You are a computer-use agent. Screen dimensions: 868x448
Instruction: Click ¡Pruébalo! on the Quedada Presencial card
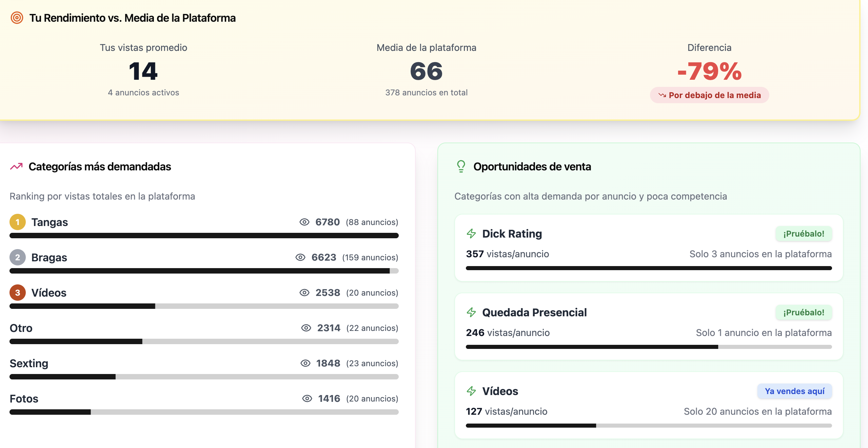804,312
